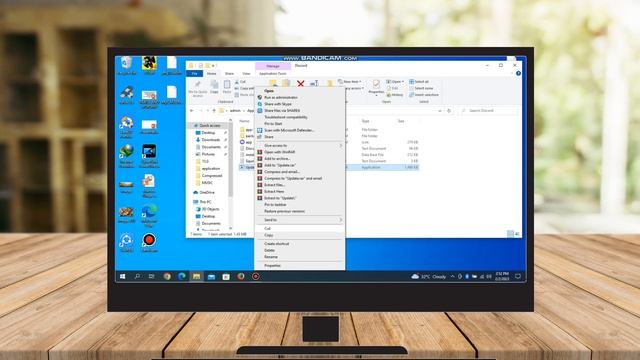Viewport: 640px width, 360px height.
Task: Click Select none in the ribbon
Action: pos(421,88)
